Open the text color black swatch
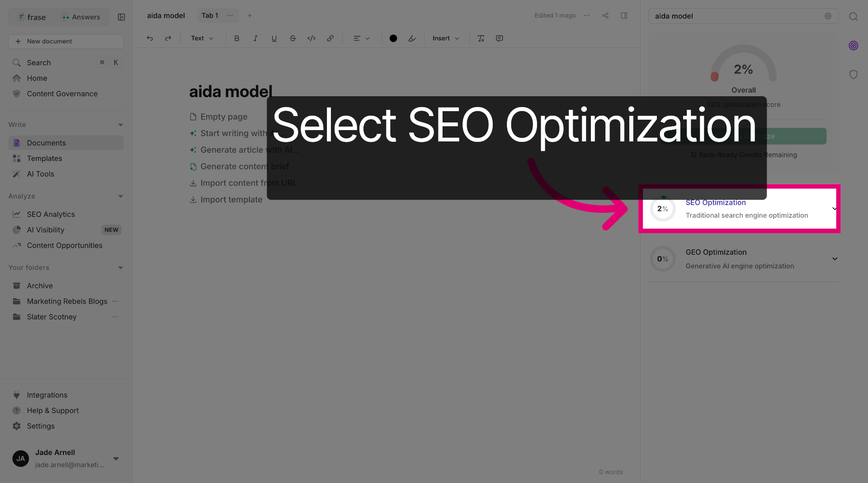The width and height of the screenshot is (868, 483). click(x=393, y=38)
